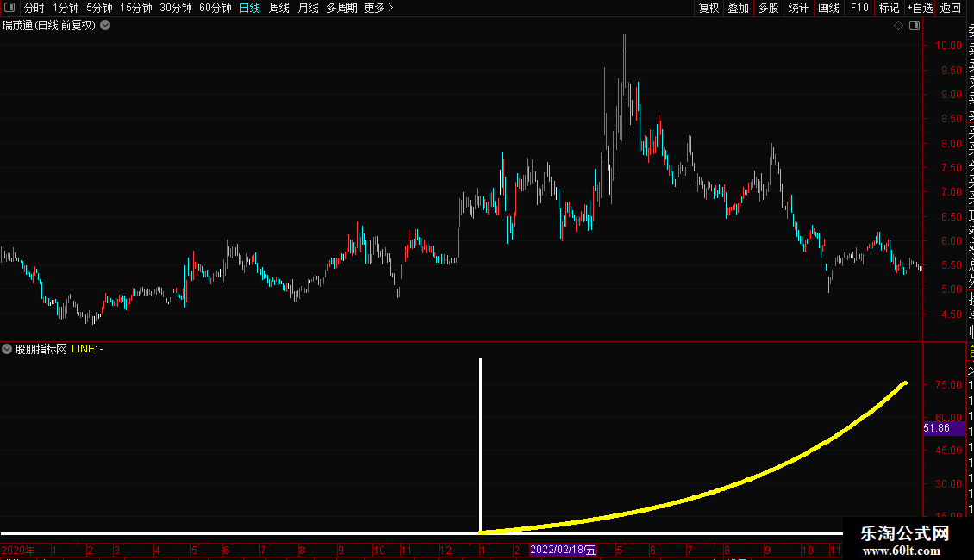974x560 pixels.
Task: Select the 日线 daily chart tab
Action: tap(250, 8)
